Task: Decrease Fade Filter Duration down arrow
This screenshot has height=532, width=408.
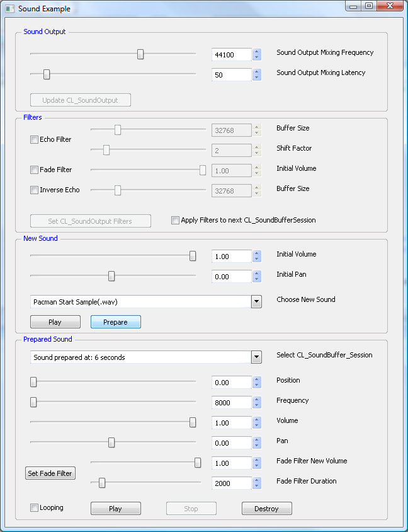Action: click(x=256, y=486)
